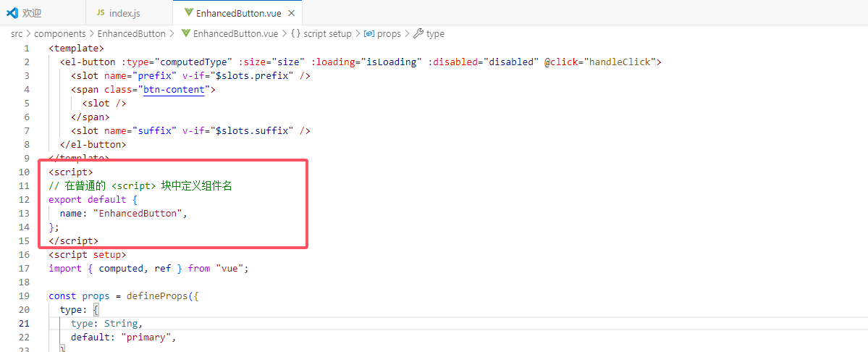The height and width of the screenshot is (352, 868).
Task: Click the Vue icon on EnhancedButton.vue tab
Action: tap(188, 13)
